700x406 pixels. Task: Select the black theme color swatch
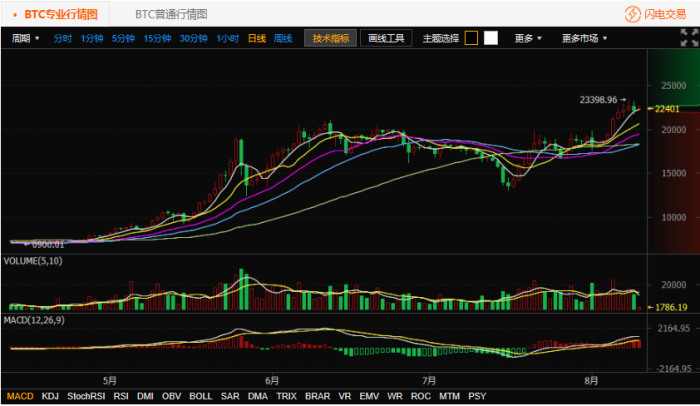(471, 38)
